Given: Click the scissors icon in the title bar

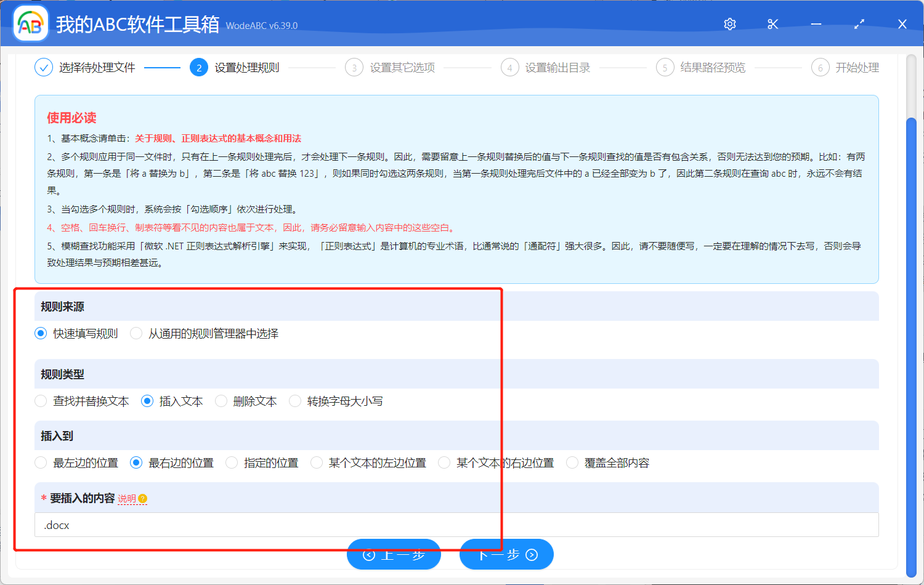Looking at the screenshot, I should (772, 24).
